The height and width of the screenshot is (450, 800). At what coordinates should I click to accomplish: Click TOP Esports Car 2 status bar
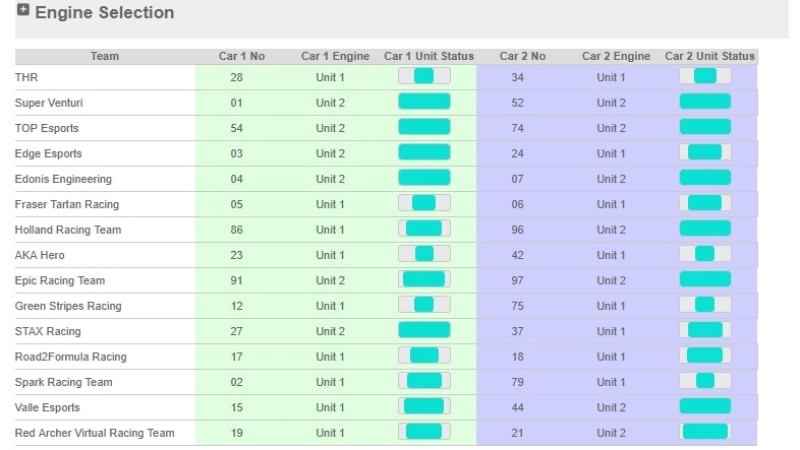[x=705, y=127]
